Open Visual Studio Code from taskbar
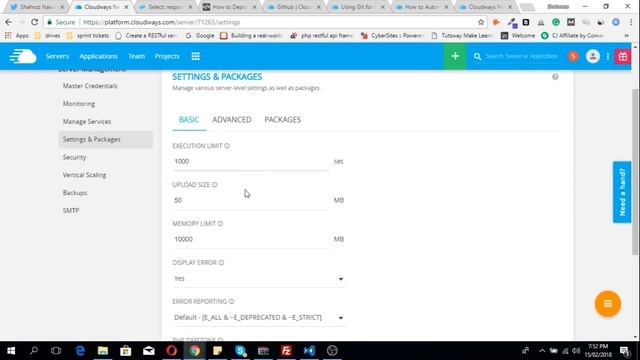The height and width of the screenshot is (360, 640). (309, 351)
